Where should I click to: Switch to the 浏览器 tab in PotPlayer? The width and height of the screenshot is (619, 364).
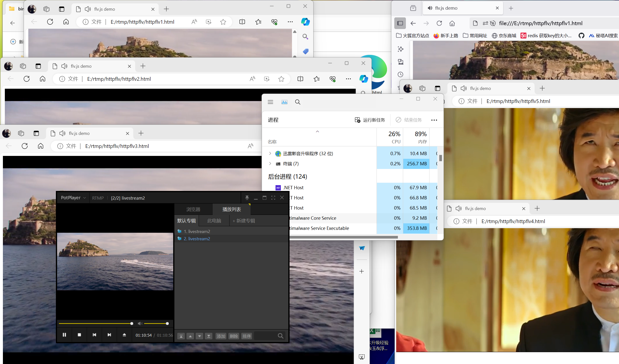(x=193, y=209)
